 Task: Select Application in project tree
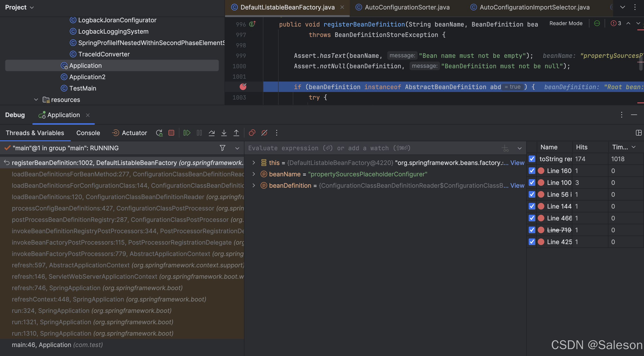tap(85, 65)
